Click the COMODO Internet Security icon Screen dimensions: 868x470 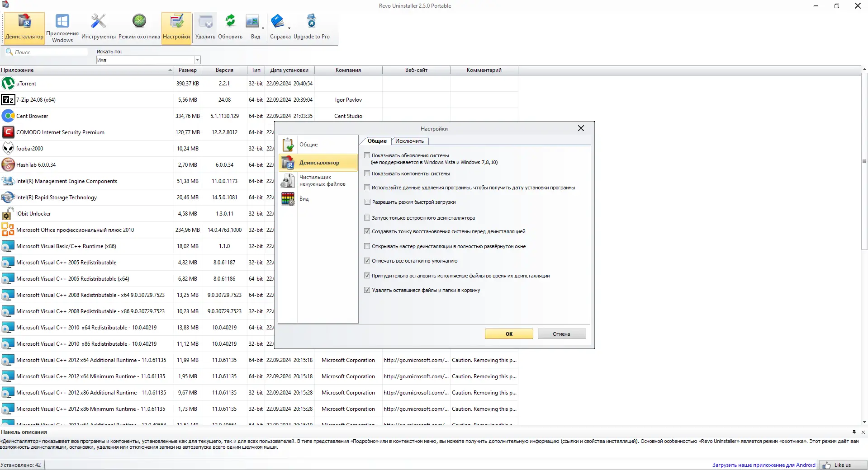click(x=8, y=132)
